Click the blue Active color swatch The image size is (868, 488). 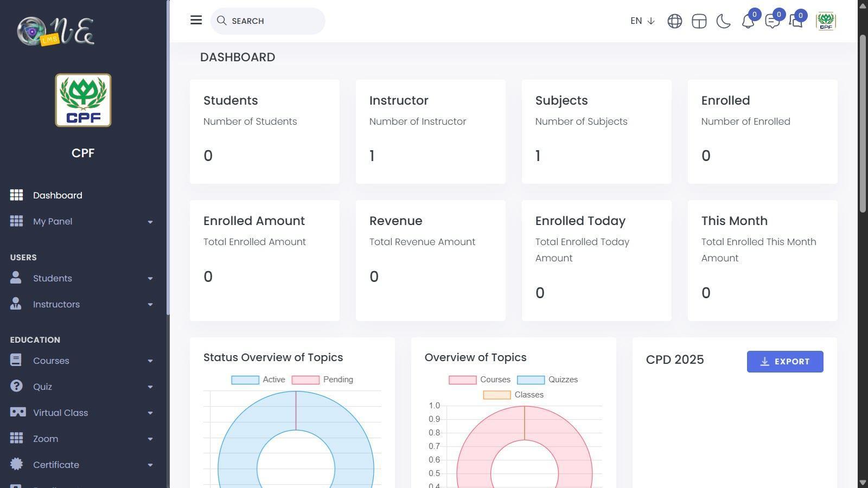tap(245, 380)
